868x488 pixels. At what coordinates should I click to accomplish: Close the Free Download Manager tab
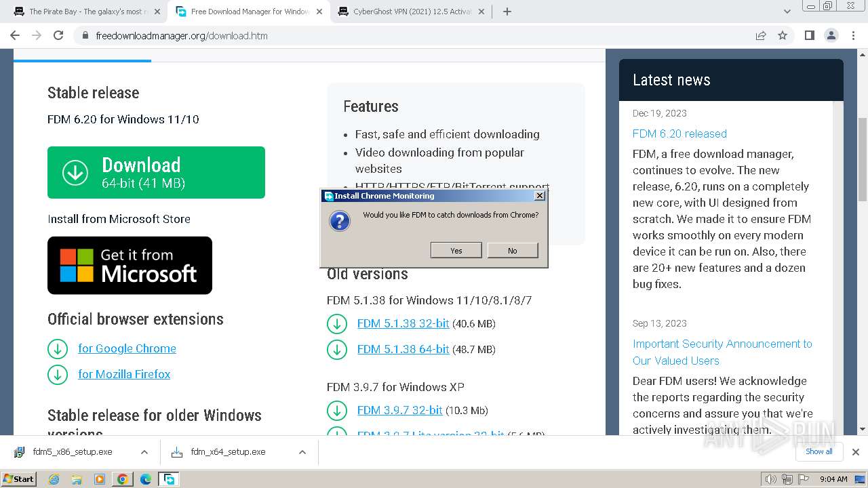click(319, 12)
